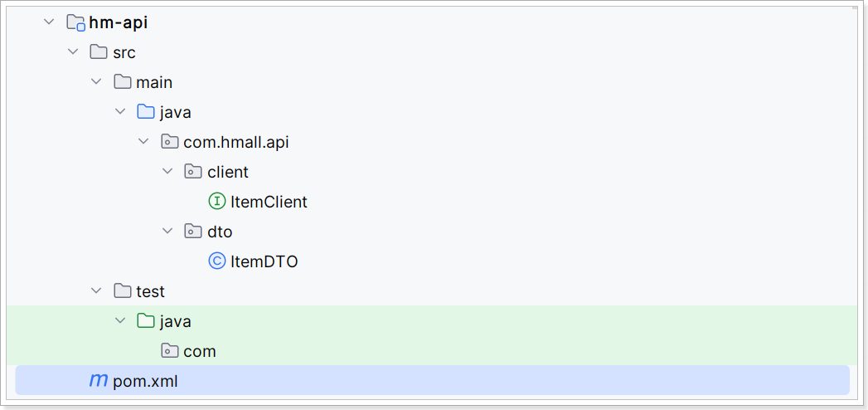Click the green test java folder icon
Image resolution: width=868 pixels, height=410 pixels.
(x=146, y=321)
